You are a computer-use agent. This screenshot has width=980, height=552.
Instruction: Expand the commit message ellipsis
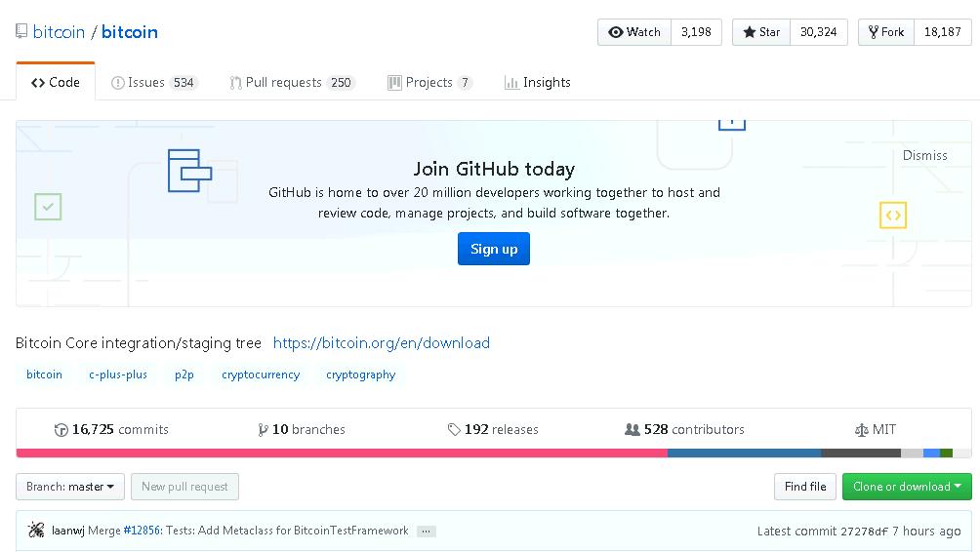click(x=427, y=532)
